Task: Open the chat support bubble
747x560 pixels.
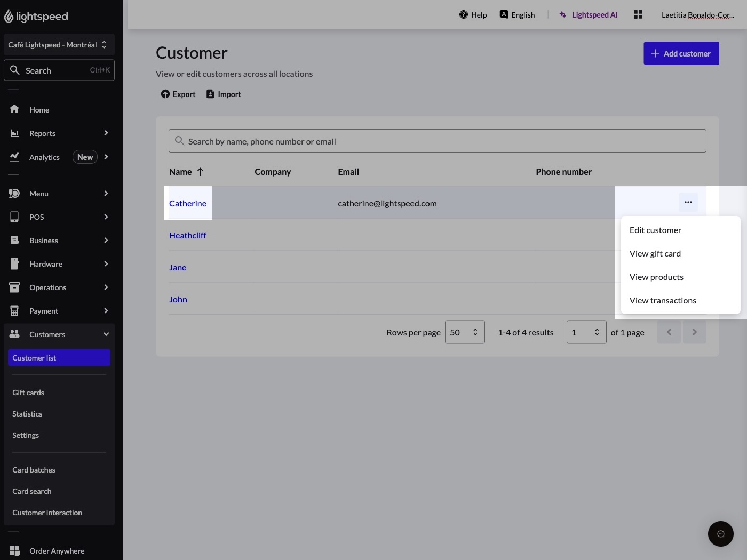Action: 720,533
